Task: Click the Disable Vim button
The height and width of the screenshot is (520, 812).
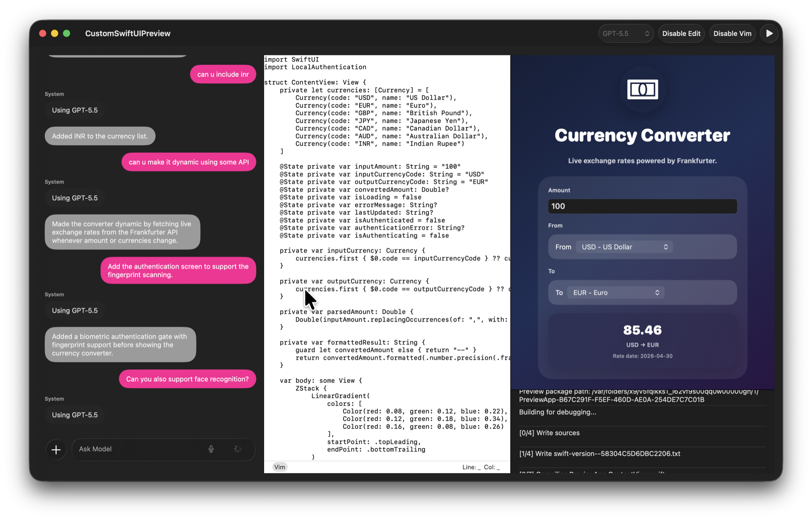Action: coord(732,33)
